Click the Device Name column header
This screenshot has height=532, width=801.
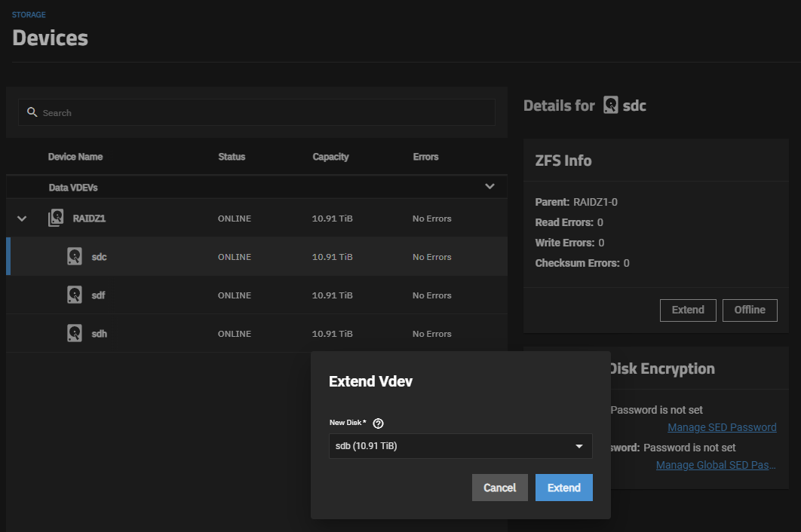[x=75, y=157]
